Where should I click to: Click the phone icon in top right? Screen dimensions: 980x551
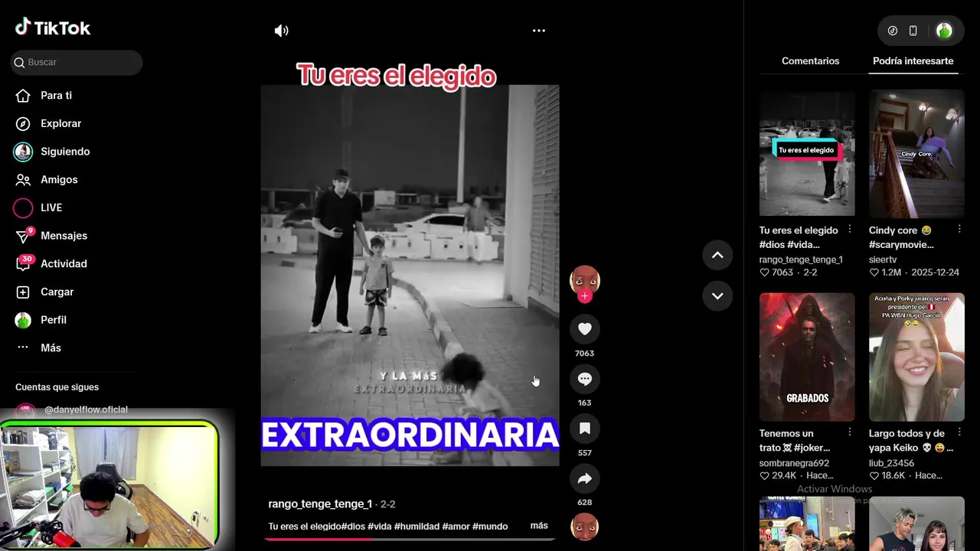(913, 31)
